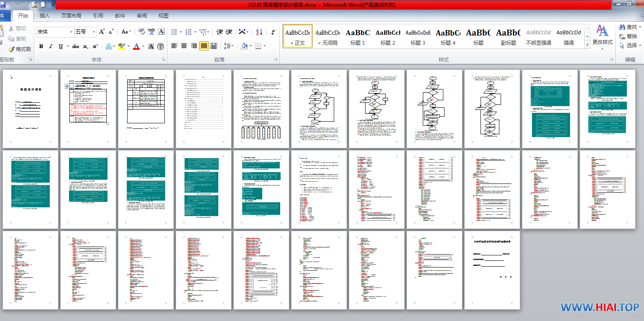Select the course design report cover page thumbnail
This screenshot has height=321, width=644.
31,109
